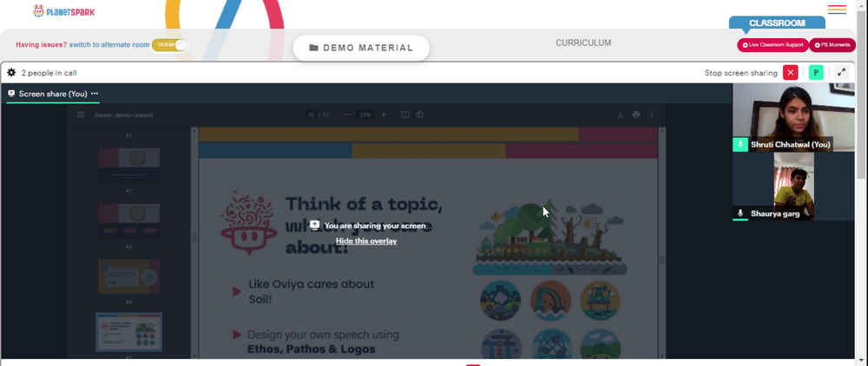Click the PDF page vertical scrollbar handle
Screen dimensions: 868x366
click(661, 259)
